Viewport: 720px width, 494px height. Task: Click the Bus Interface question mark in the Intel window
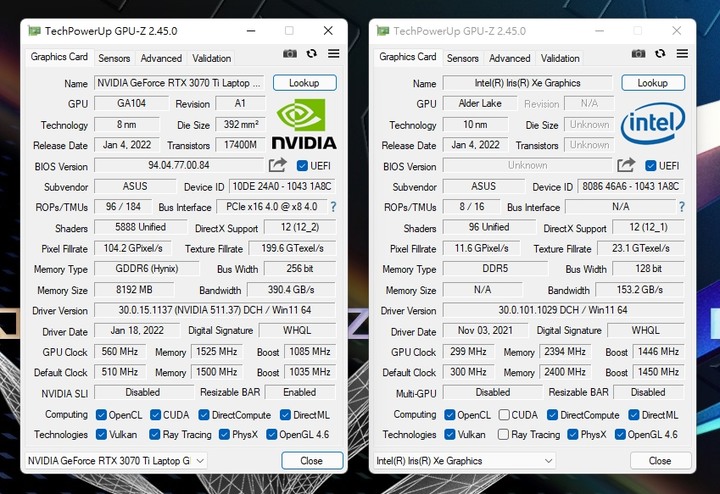click(682, 207)
